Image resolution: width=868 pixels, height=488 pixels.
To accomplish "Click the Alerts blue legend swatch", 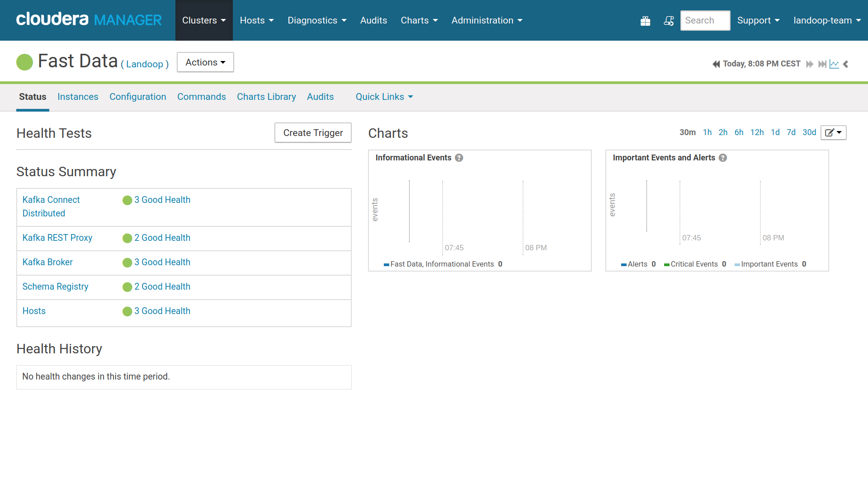I will tap(623, 265).
